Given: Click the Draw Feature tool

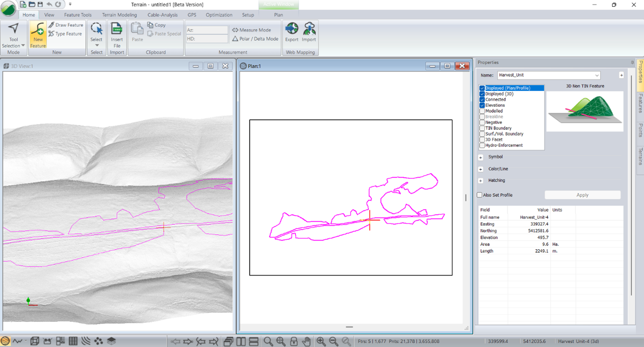Looking at the screenshot, I should (x=66, y=25).
